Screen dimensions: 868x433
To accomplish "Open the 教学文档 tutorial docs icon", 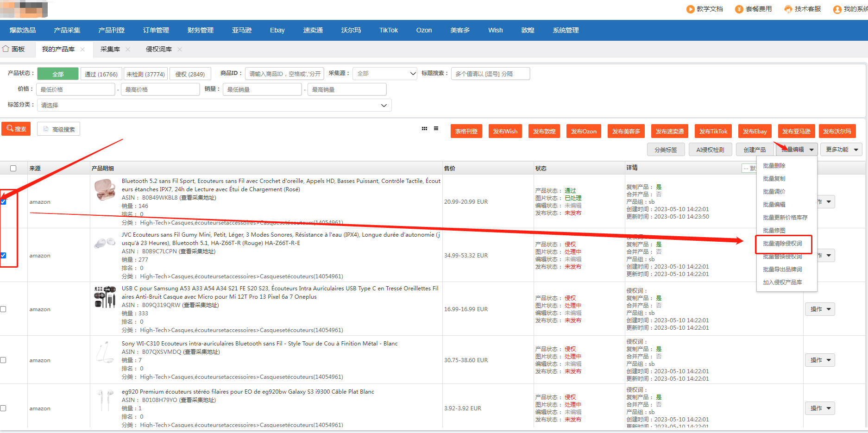I will pyautogui.click(x=690, y=9).
